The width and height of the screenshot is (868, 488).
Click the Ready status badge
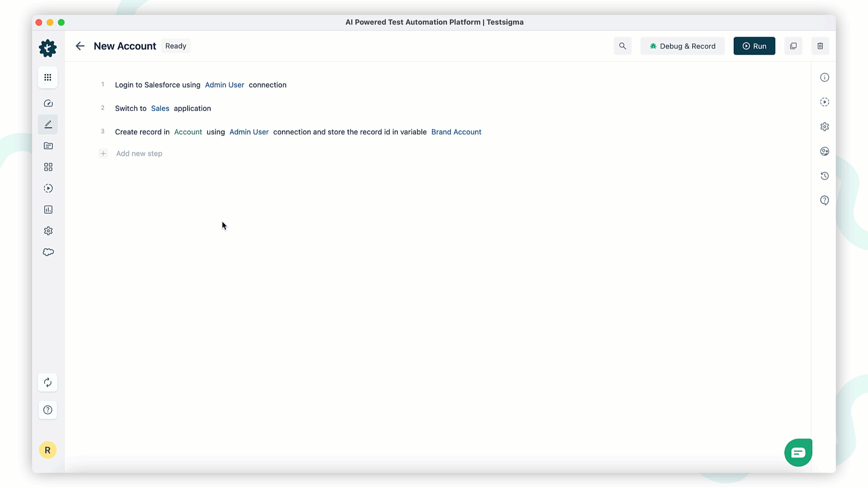176,46
